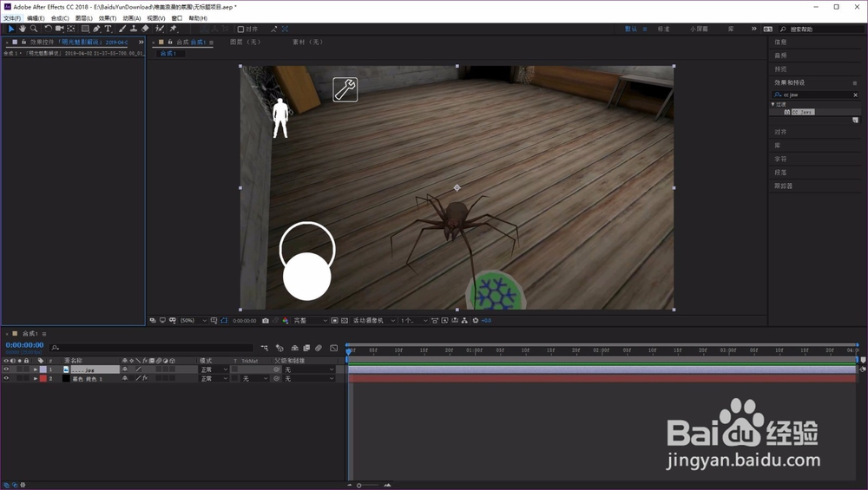Toggle solo box for layer 2

[19, 379]
